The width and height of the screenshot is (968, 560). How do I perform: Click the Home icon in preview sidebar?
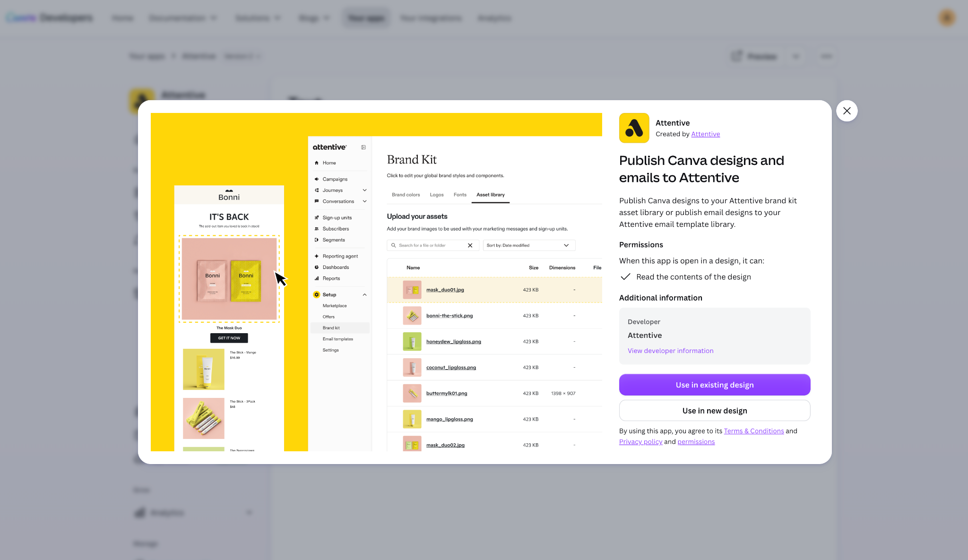(317, 163)
